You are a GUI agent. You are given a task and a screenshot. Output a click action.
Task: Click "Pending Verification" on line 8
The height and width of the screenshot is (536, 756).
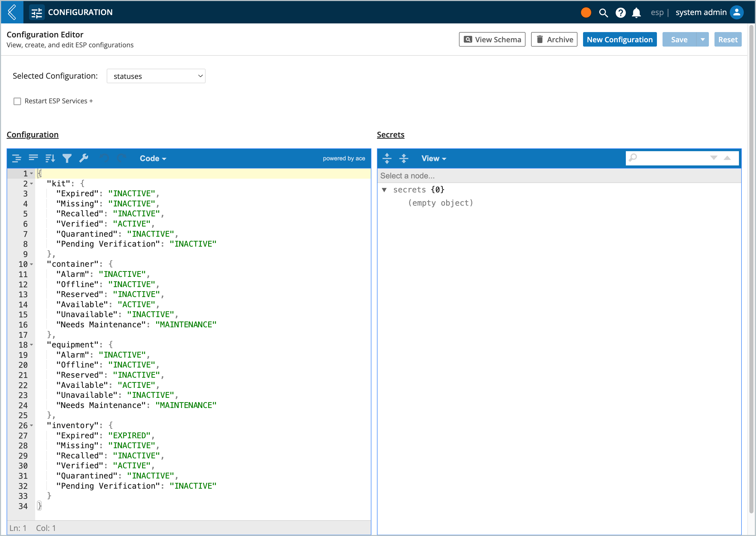click(108, 244)
